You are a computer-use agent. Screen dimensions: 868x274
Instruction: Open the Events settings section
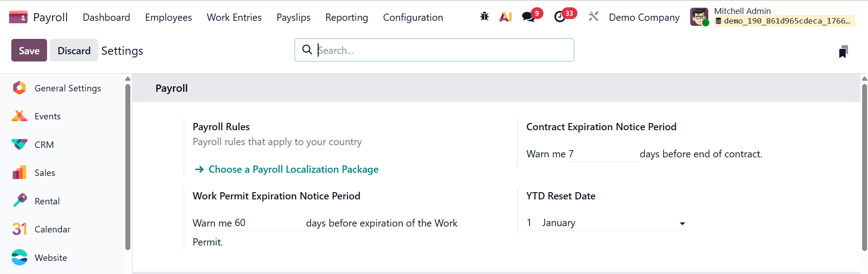[47, 117]
